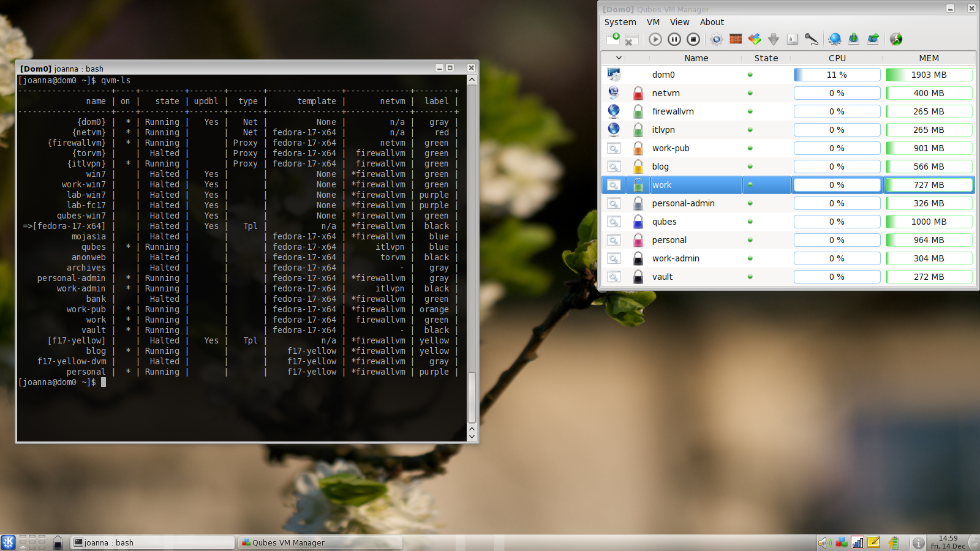Open the KDE application launcher menu
Viewport: 980px width, 551px height.
click(8, 542)
